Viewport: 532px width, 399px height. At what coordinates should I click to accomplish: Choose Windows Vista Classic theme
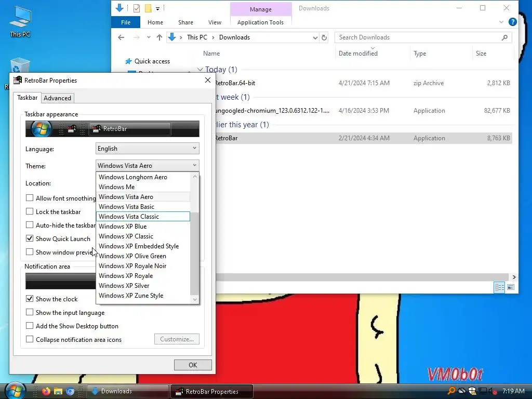click(x=143, y=217)
